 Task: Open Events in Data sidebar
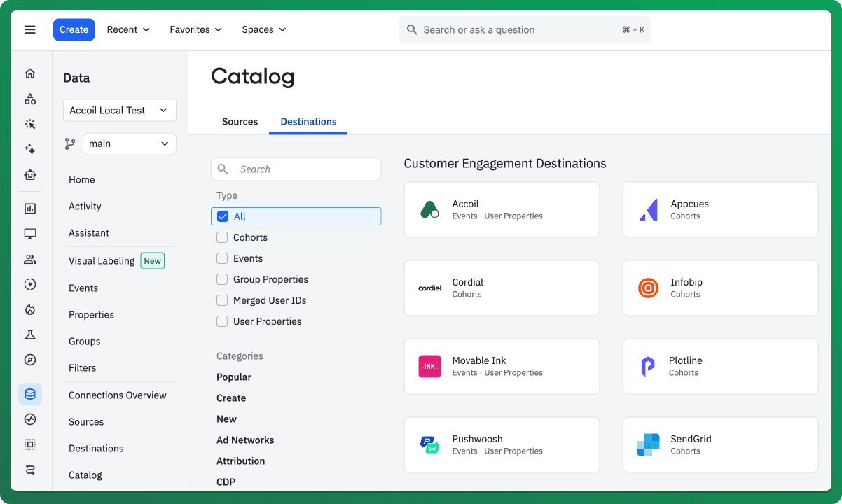pos(83,288)
